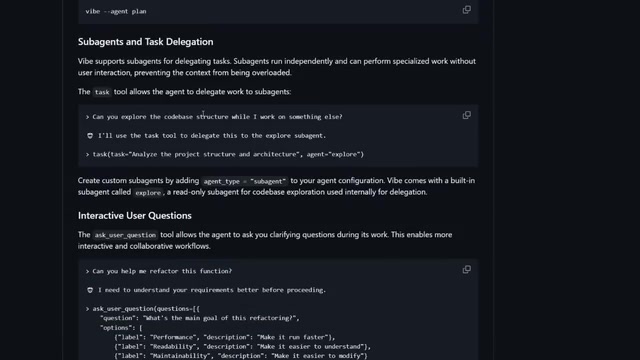Click the 'Performance' label option line
Image resolution: width=640 pixels, height=360 pixels.
click(x=224, y=337)
